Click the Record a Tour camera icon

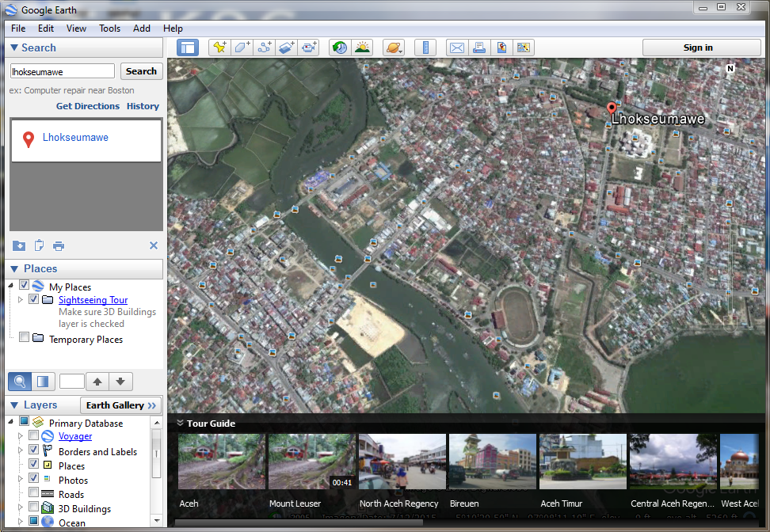[x=310, y=47]
